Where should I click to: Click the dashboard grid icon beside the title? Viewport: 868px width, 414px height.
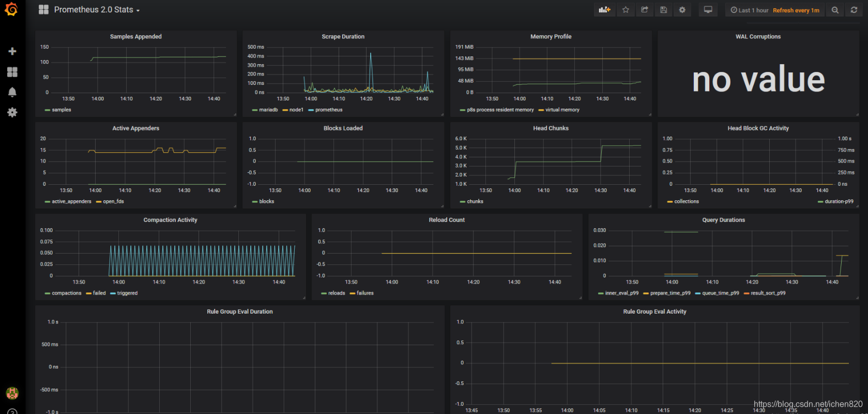click(x=43, y=10)
